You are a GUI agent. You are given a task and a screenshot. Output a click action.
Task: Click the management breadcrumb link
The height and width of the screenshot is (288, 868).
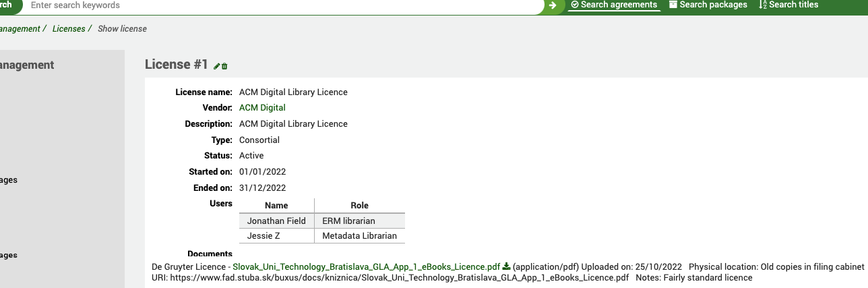coord(19,29)
